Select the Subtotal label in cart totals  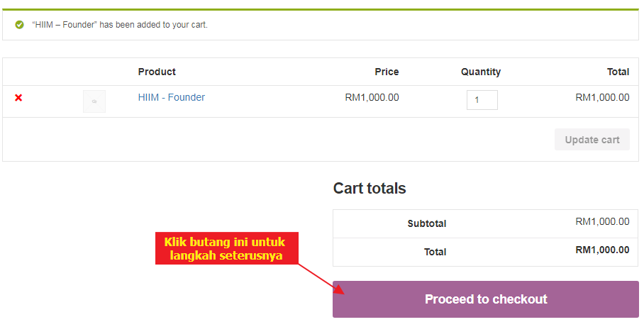pos(426,223)
